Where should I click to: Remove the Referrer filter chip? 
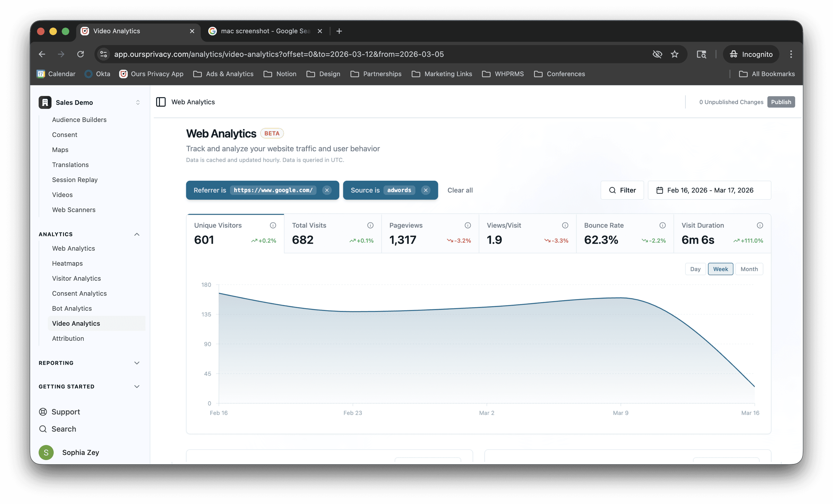[x=327, y=190]
